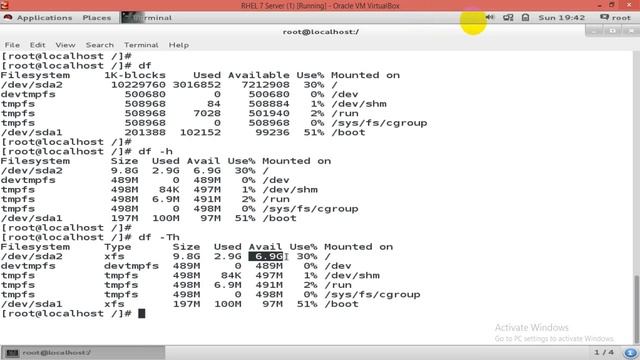Click the network connection icon

(508, 18)
